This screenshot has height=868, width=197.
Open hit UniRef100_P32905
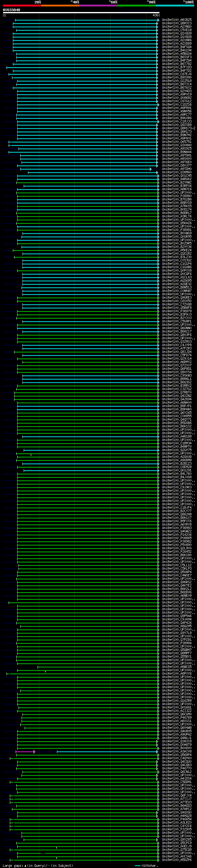point(177,829)
